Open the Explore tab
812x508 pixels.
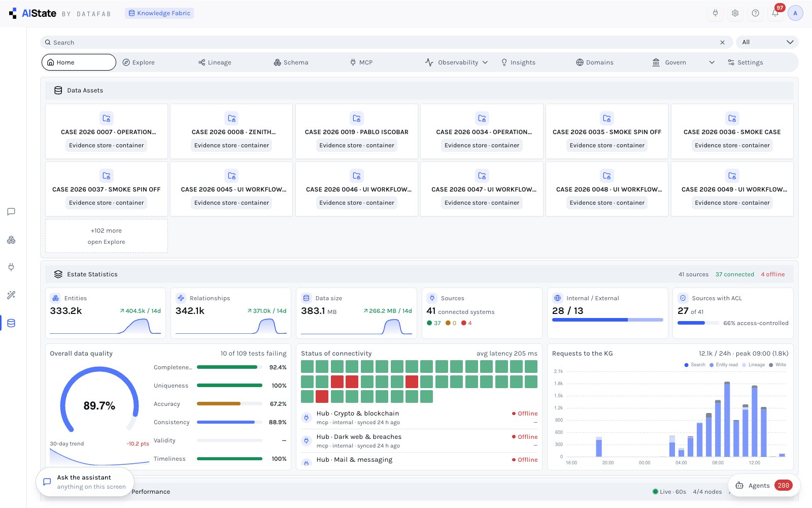point(139,62)
